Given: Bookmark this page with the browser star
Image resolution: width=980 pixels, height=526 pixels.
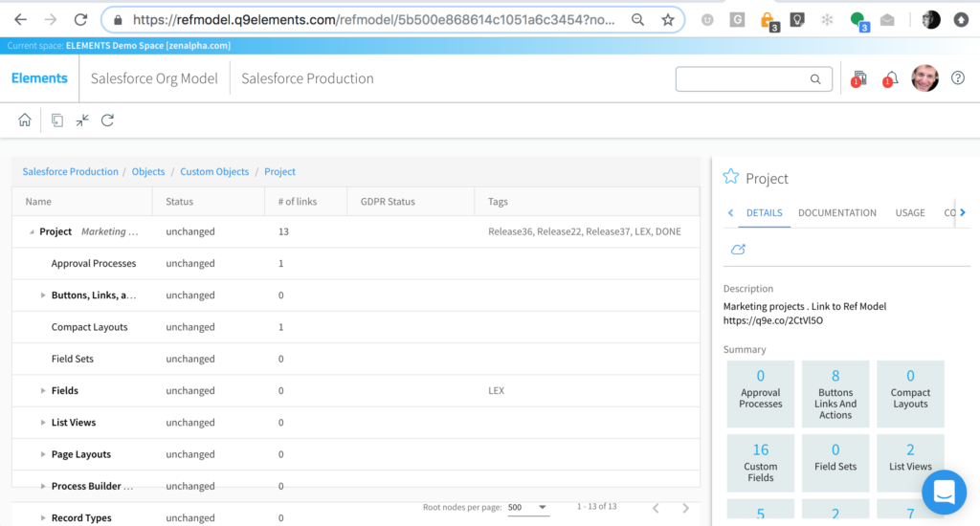Looking at the screenshot, I should 668,19.
